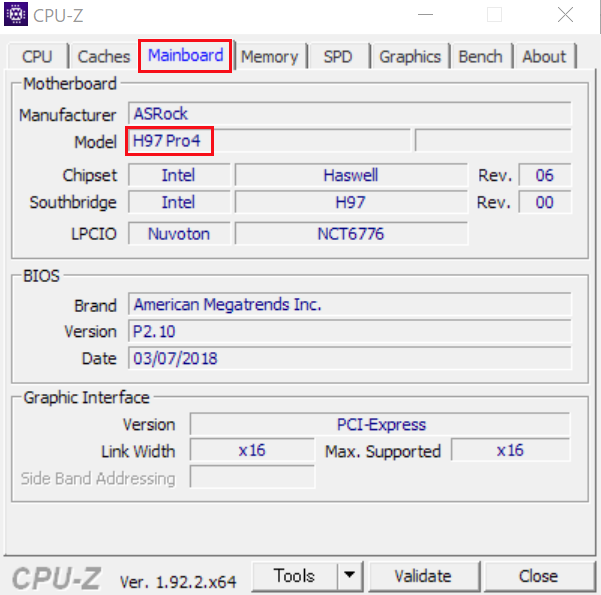Click the BIOS version P2.10 field
The width and height of the screenshot is (601, 595).
point(350,331)
